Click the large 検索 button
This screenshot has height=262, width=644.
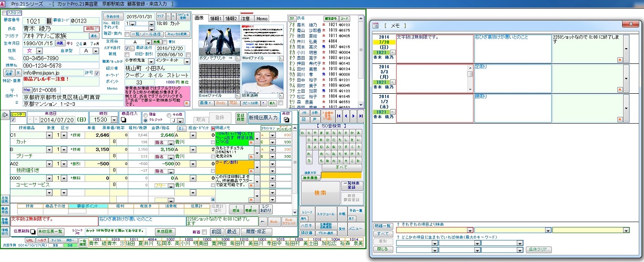point(319,193)
